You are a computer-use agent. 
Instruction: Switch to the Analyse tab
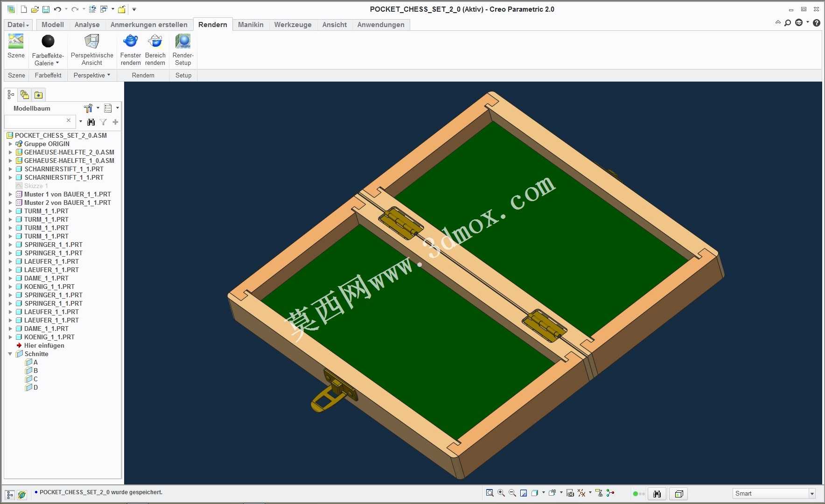(87, 25)
